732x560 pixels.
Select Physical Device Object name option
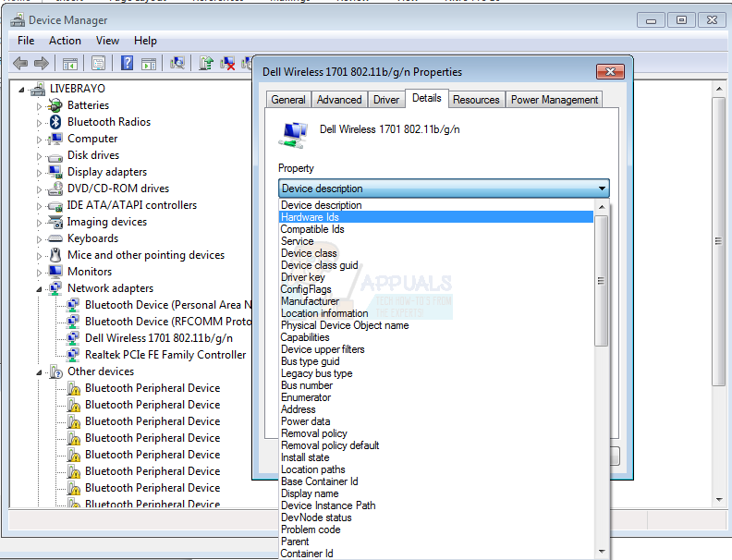436,325
